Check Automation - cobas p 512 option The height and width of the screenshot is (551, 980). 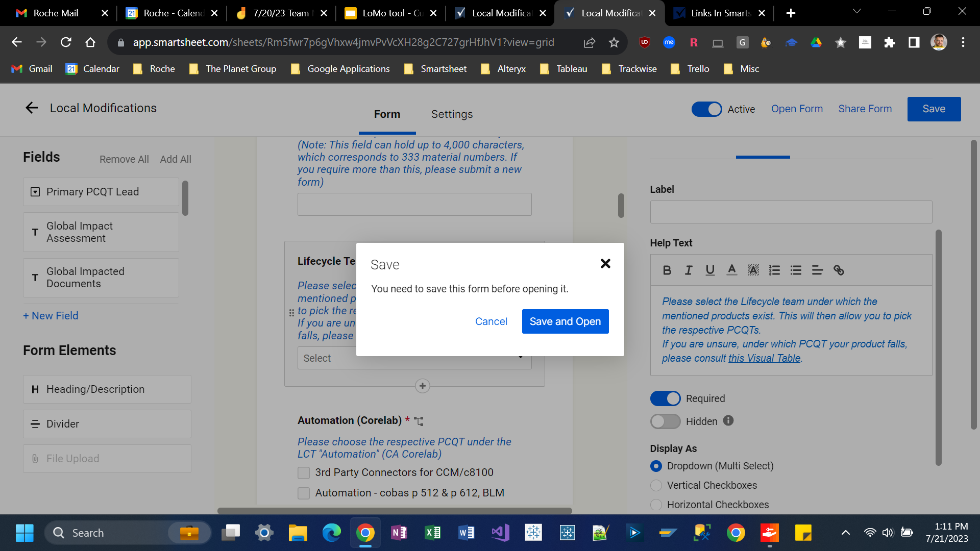(x=304, y=493)
